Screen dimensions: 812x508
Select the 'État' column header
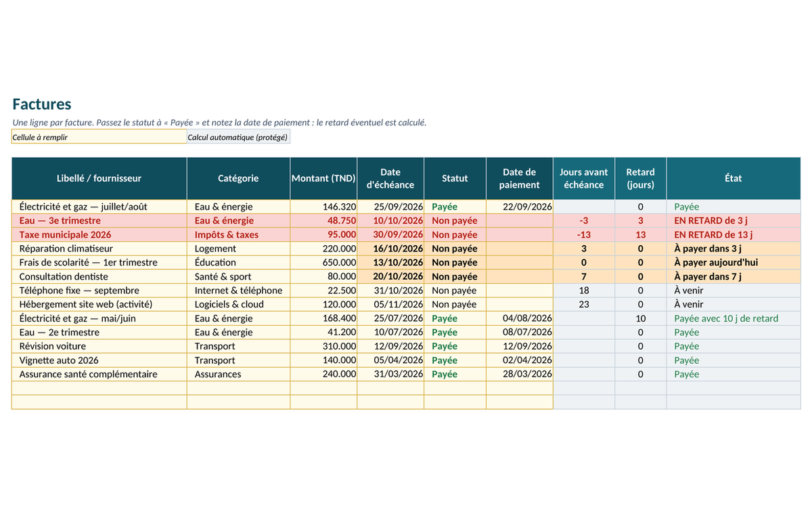coord(734,178)
